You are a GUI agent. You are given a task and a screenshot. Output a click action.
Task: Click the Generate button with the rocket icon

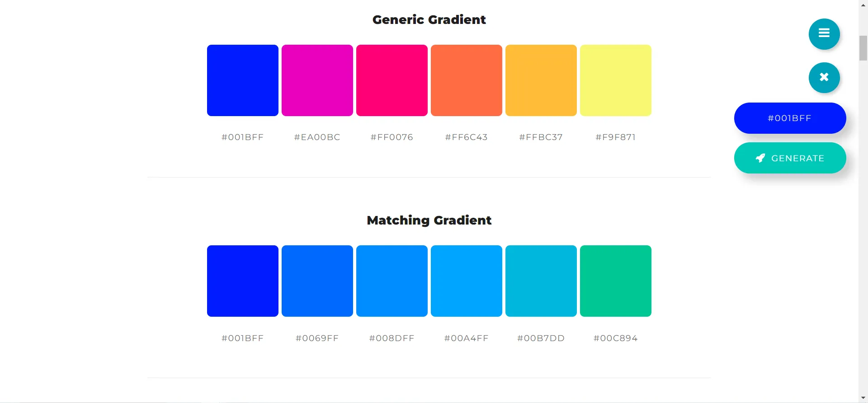[x=790, y=158]
